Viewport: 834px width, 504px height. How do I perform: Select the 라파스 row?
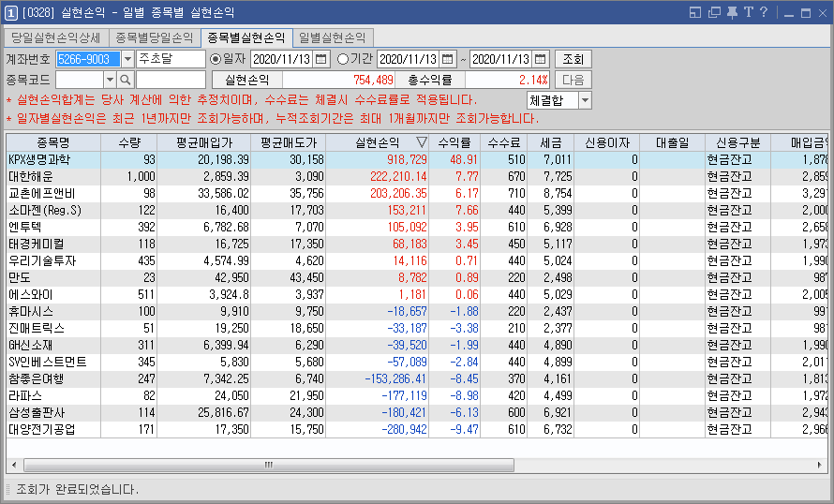417,396
